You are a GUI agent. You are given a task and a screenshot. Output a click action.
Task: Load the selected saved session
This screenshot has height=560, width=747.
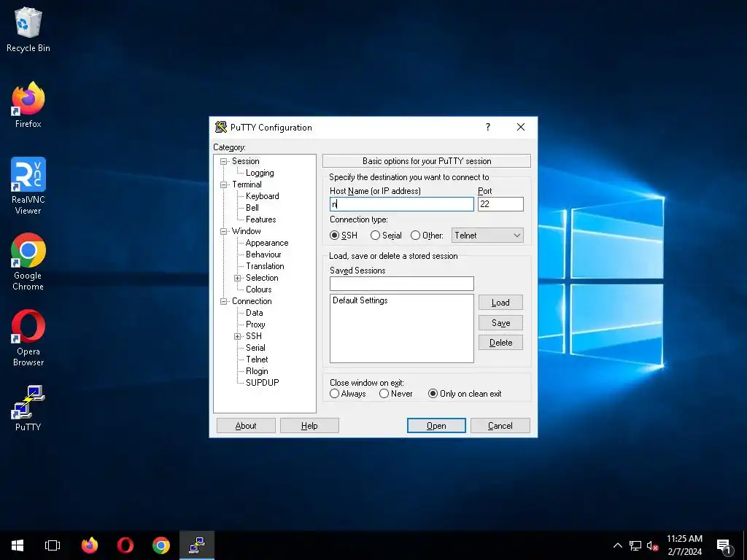click(500, 303)
